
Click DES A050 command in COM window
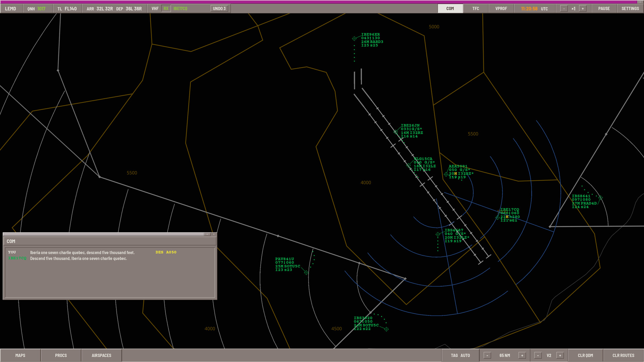click(166, 252)
